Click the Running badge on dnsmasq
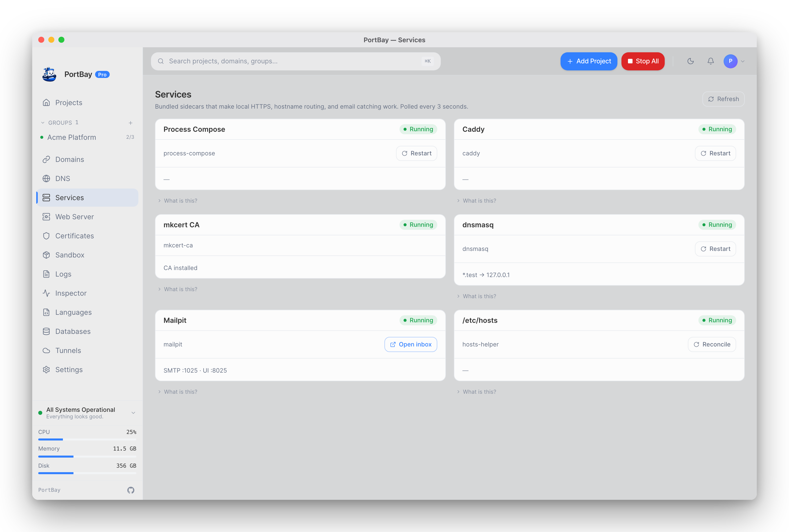The height and width of the screenshot is (532, 789). point(717,225)
